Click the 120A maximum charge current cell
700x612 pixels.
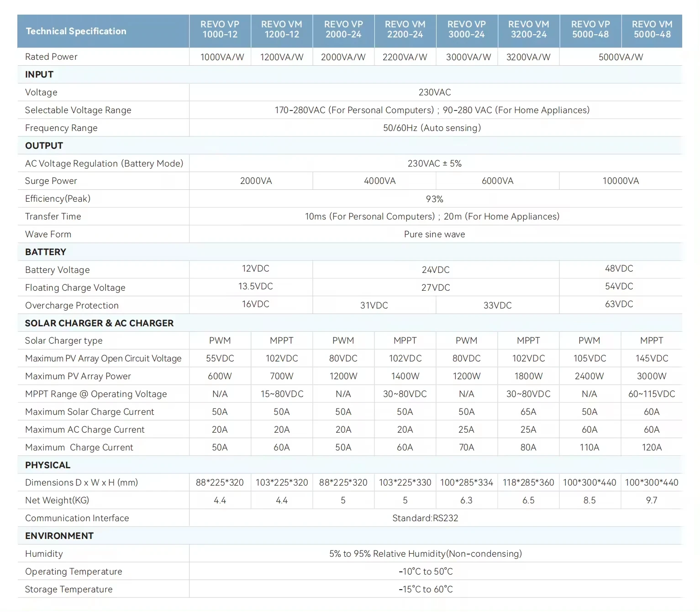point(652,447)
